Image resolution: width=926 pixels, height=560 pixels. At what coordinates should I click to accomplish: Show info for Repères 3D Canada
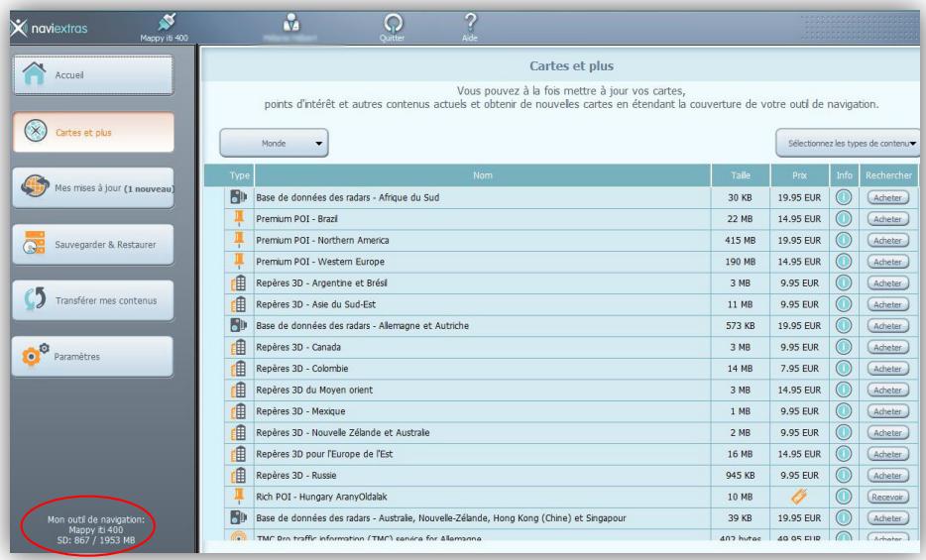click(844, 347)
